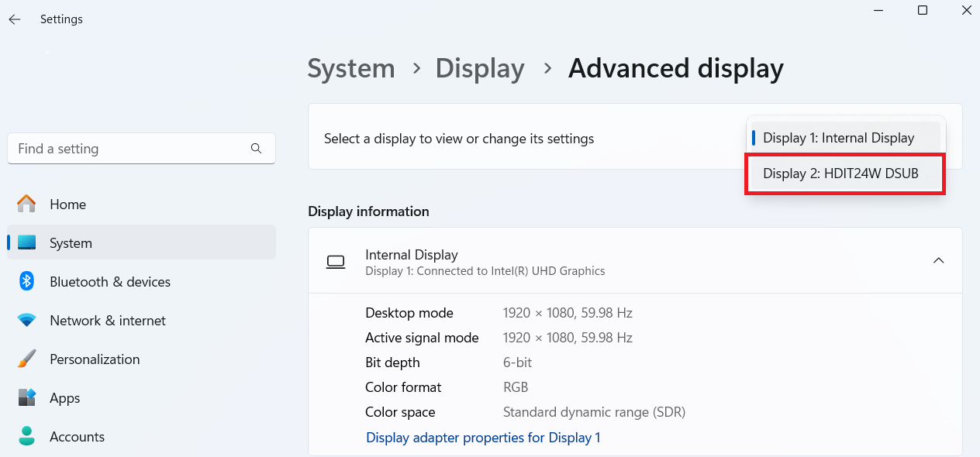This screenshot has height=457, width=980.
Task: Select System in the sidebar
Action: point(142,243)
